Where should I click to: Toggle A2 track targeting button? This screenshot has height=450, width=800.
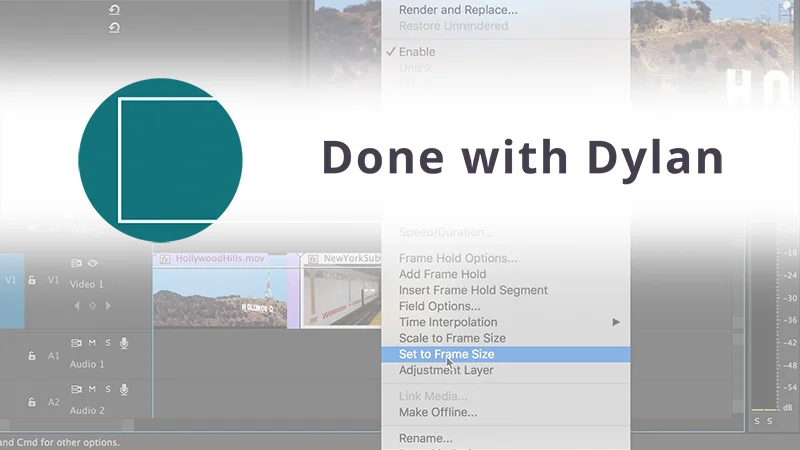(54, 402)
